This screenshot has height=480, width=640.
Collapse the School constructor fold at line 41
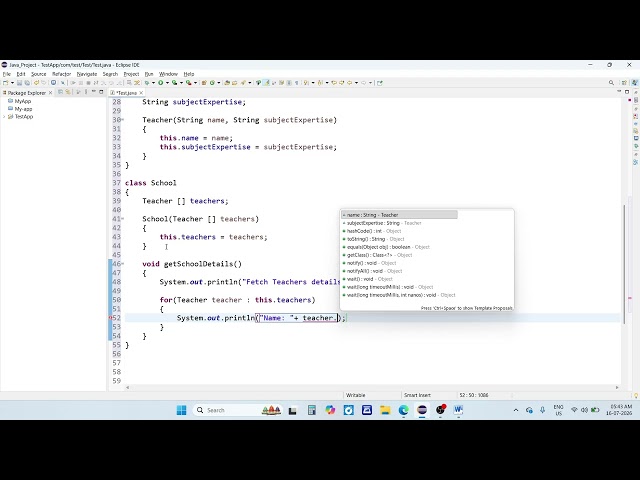click(123, 219)
